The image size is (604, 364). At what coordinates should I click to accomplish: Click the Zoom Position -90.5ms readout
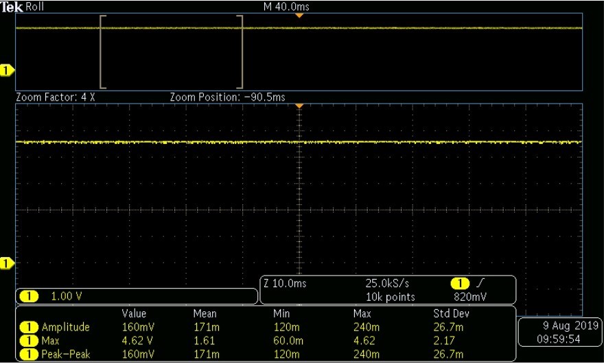(x=227, y=97)
